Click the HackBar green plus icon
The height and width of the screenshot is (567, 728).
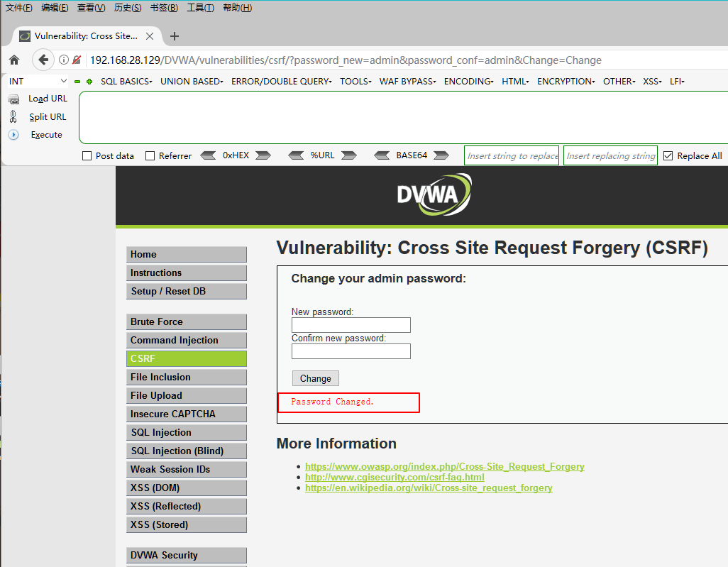tap(89, 82)
